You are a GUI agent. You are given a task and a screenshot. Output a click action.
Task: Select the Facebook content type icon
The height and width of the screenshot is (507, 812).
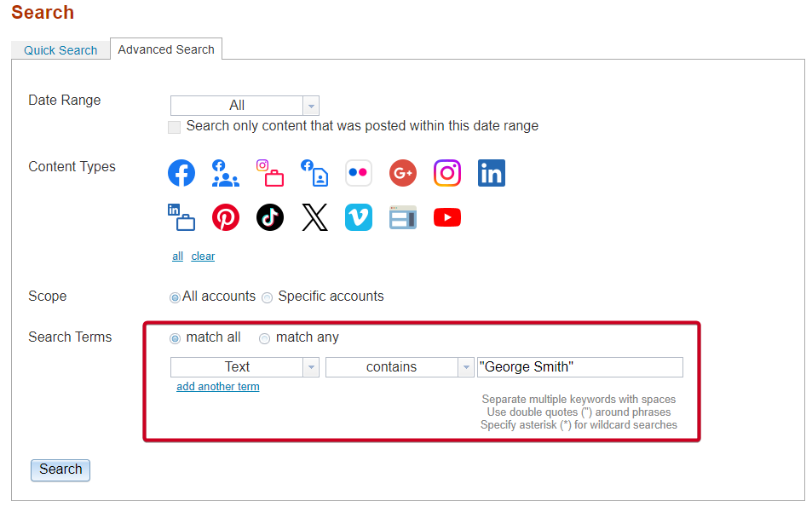point(181,173)
